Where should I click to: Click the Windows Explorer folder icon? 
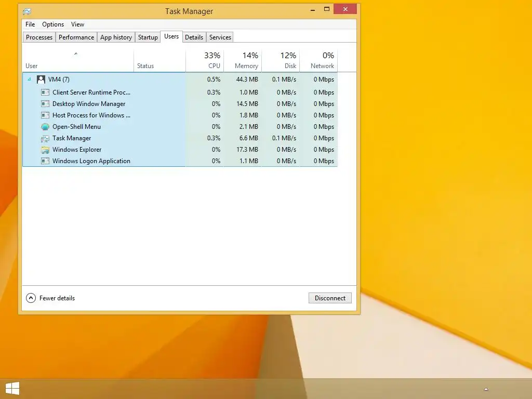(x=45, y=150)
